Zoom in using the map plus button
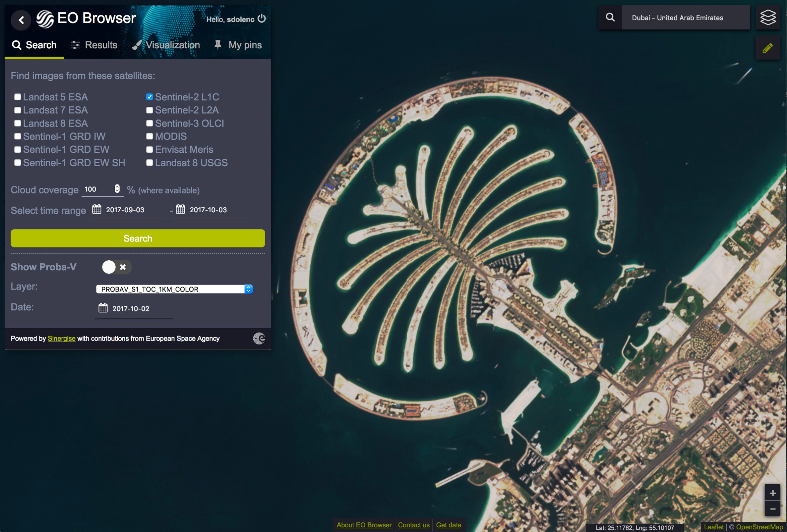Screen dimensions: 787x532 773,493
